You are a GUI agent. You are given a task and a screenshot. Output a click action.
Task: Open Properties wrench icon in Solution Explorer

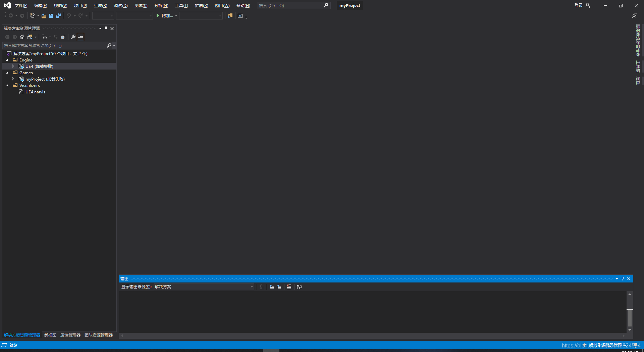[73, 37]
